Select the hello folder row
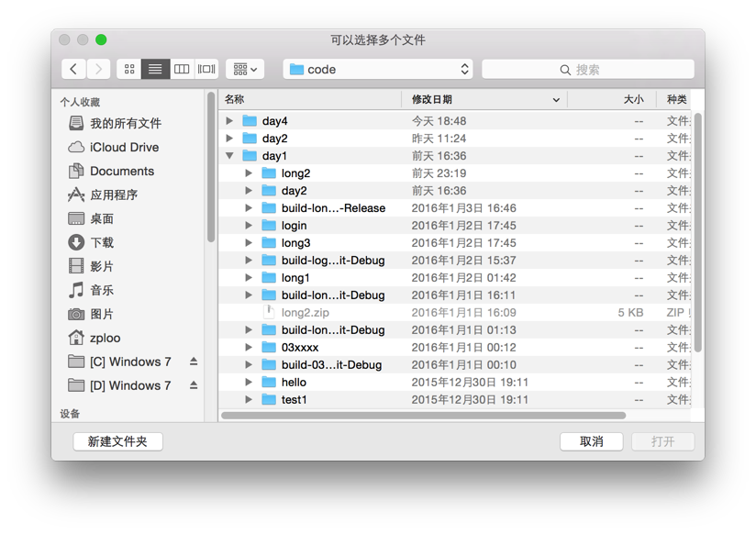This screenshot has width=756, height=534. [x=455, y=382]
